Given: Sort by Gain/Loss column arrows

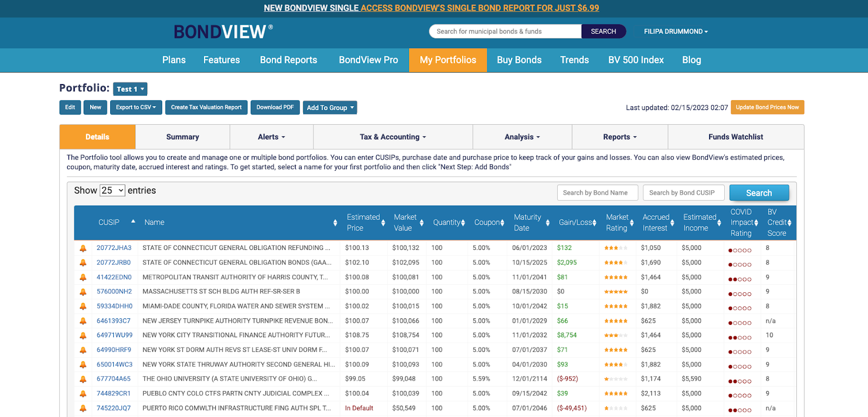Looking at the screenshot, I should tap(595, 223).
